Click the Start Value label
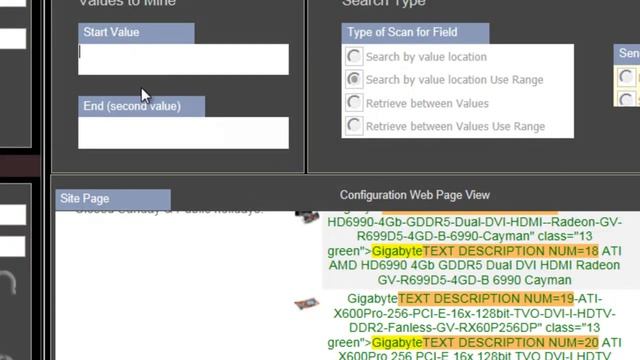Screen dimensions: 640x360 click(x=136, y=33)
